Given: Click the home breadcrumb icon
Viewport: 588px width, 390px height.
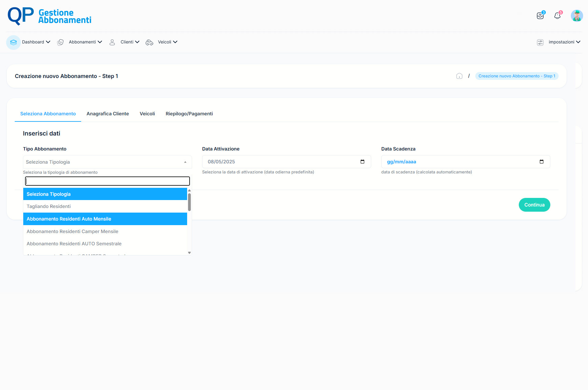Looking at the screenshot, I should point(459,76).
